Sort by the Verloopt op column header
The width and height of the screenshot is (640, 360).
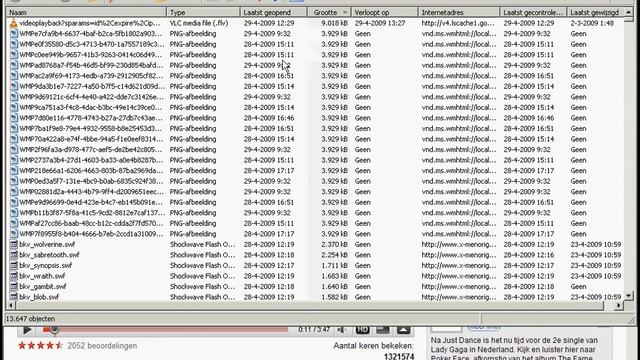(384, 13)
